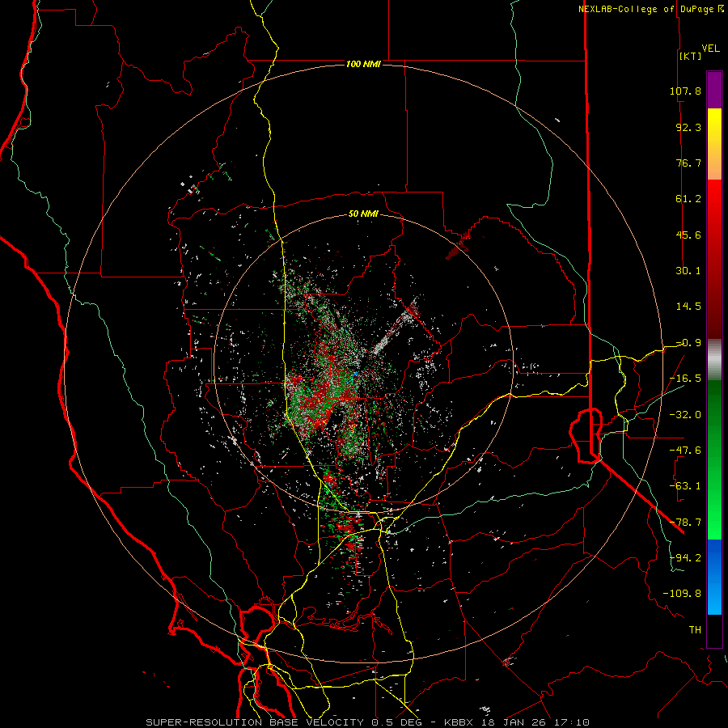Click the -47.6 value on the velocity scale

(685, 451)
